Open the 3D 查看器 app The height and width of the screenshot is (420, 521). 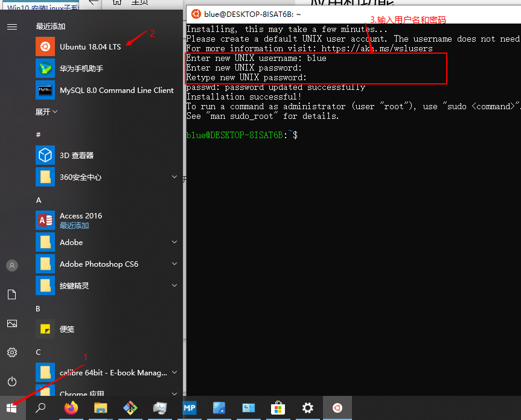[x=106, y=155]
